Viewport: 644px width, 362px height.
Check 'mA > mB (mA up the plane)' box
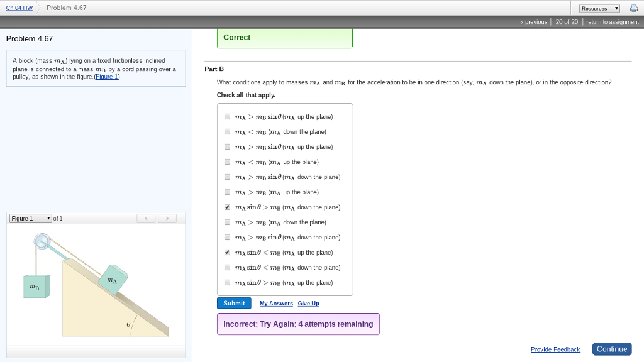click(x=227, y=192)
